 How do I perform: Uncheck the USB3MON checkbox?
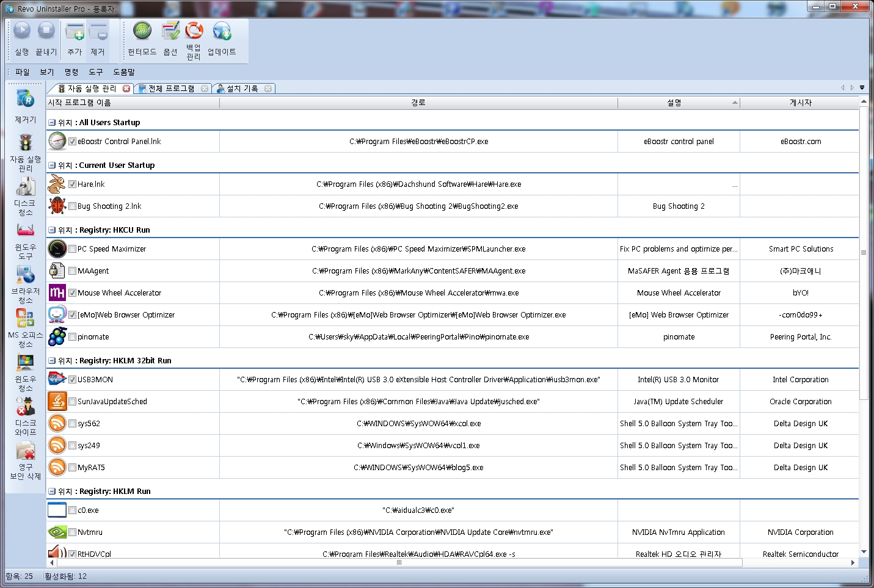[73, 380]
